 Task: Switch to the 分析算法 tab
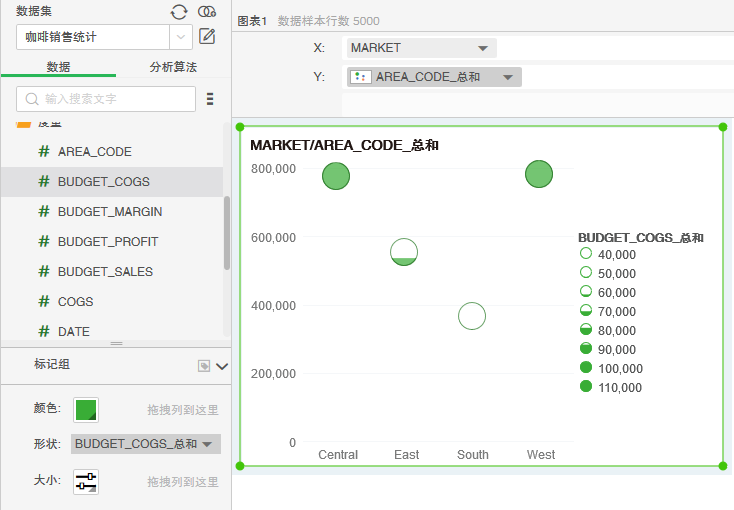pyautogui.click(x=173, y=67)
